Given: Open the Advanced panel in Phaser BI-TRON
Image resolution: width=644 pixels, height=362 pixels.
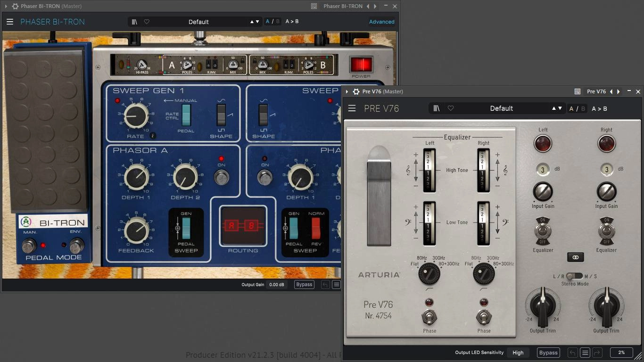Looking at the screenshot, I should 381,22.
